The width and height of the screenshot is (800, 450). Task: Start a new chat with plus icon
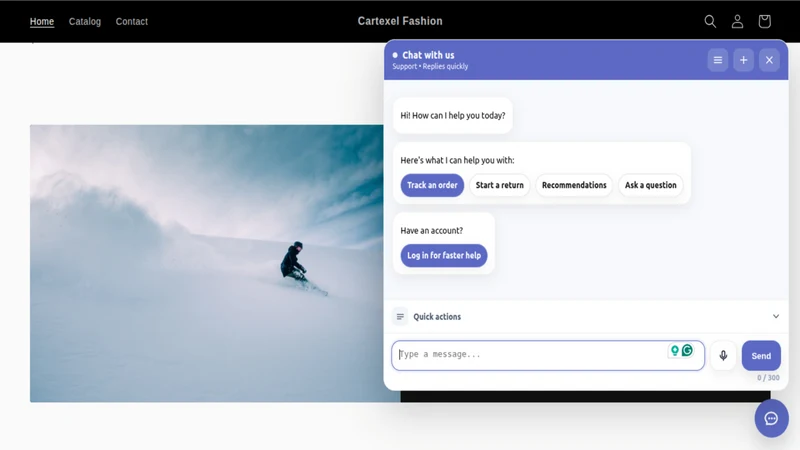[x=743, y=60]
